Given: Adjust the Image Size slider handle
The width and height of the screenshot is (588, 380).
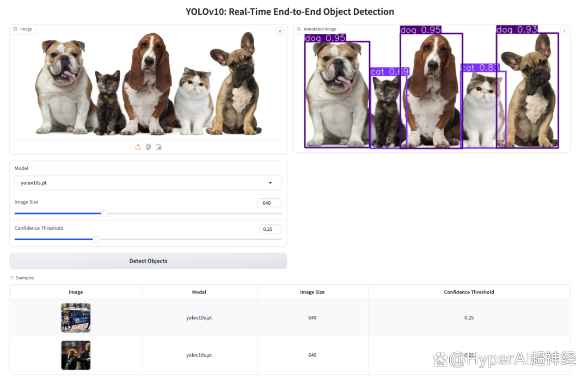Looking at the screenshot, I should (x=105, y=213).
